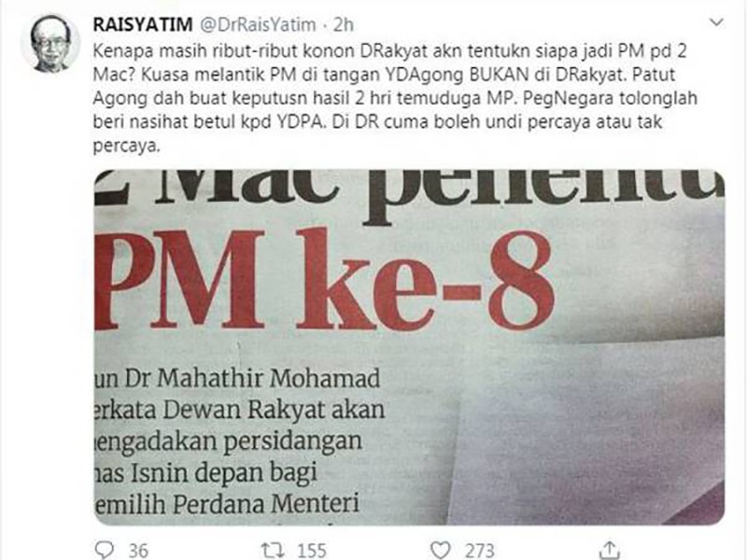Click the red 'PM ke-8' headline in photo

(324, 280)
